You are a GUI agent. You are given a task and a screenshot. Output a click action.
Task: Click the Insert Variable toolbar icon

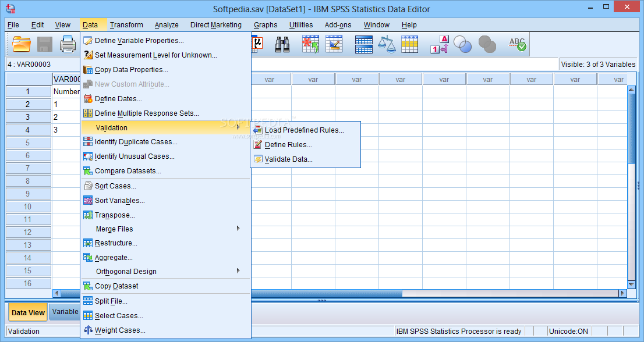334,44
